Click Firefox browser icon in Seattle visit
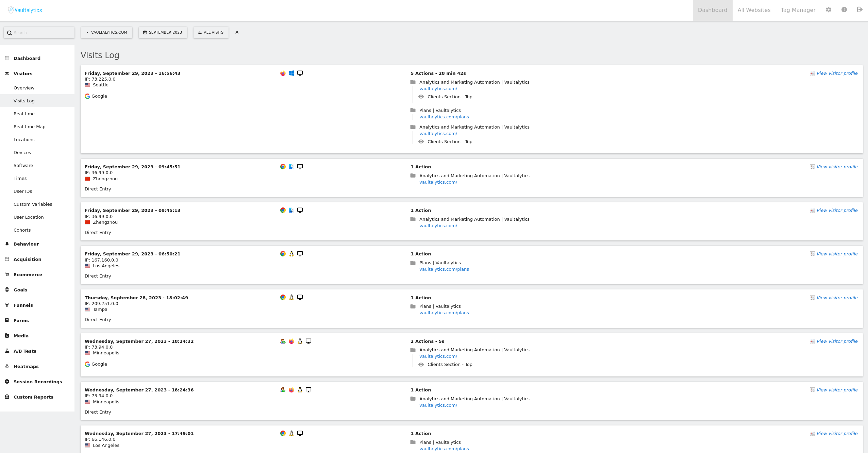 pos(283,73)
